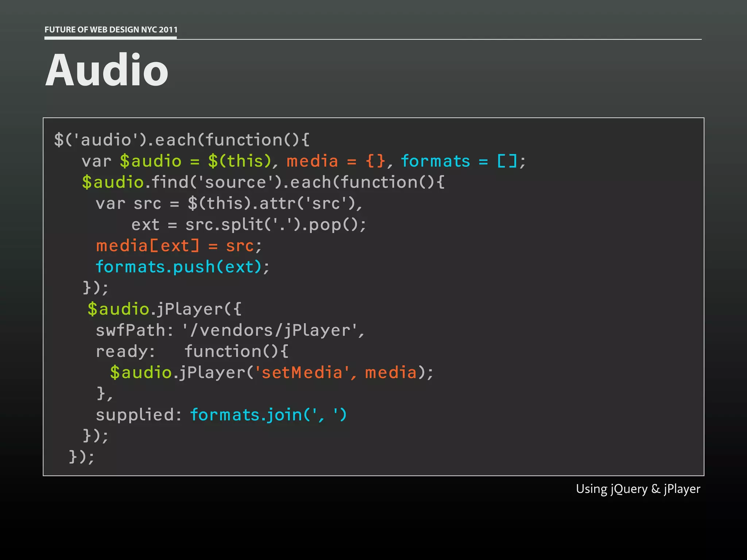This screenshot has height=560, width=747.
Task: Click the green '$audio = $(this)' declaration
Action: coord(196,161)
